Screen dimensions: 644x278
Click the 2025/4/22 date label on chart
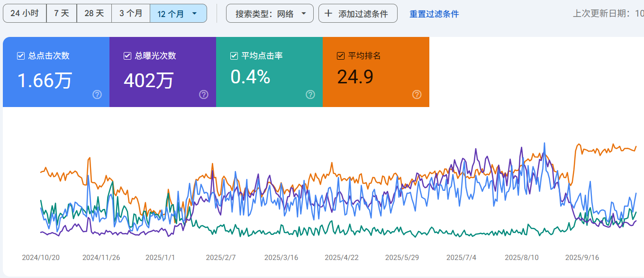342,258
